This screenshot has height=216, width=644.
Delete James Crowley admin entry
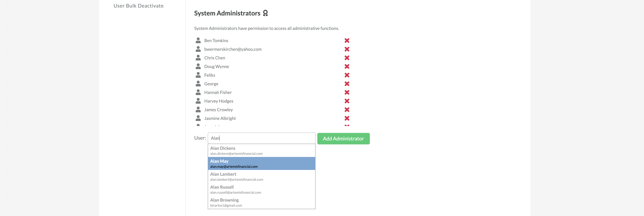(x=347, y=110)
